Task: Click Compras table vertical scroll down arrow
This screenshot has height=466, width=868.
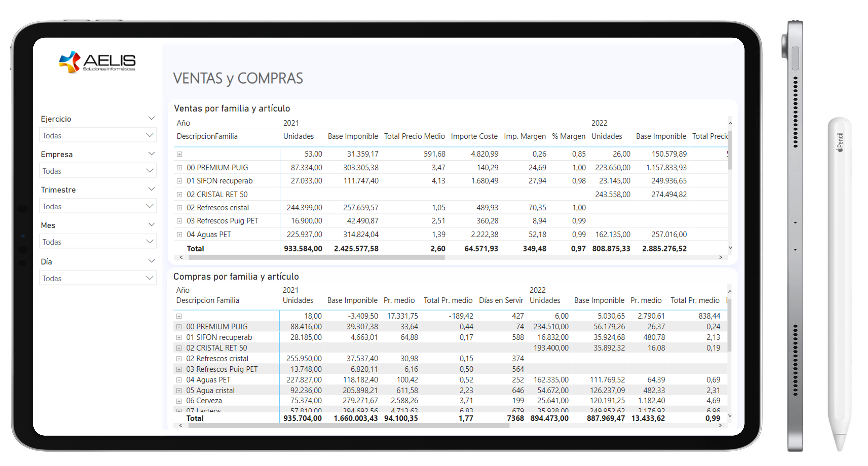Action: [x=730, y=416]
